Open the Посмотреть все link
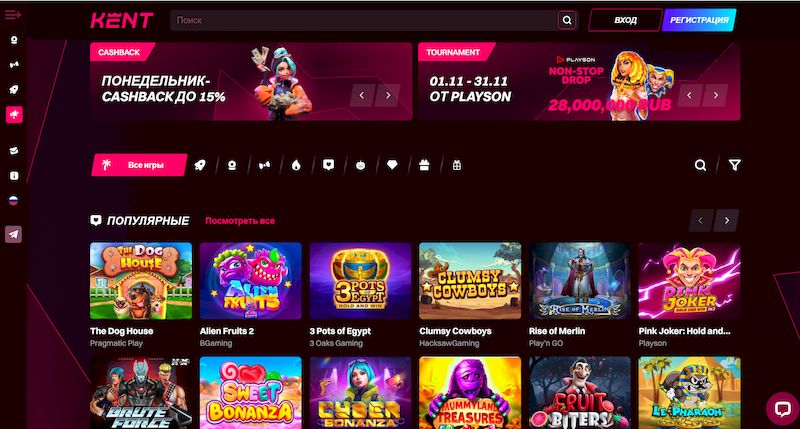 [x=240, y=221]
